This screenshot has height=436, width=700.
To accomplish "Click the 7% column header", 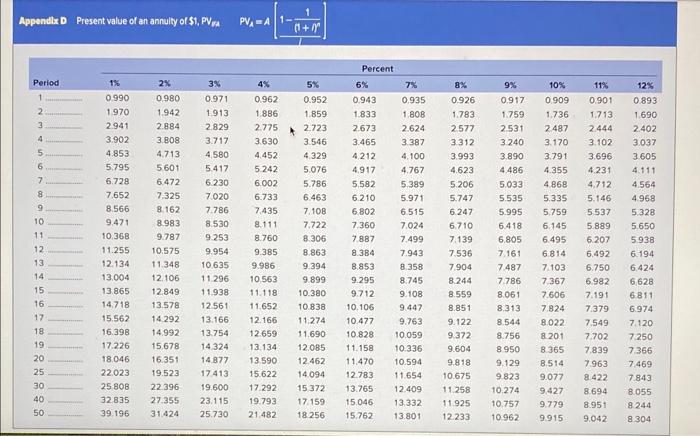I will [x=411, y=84].
